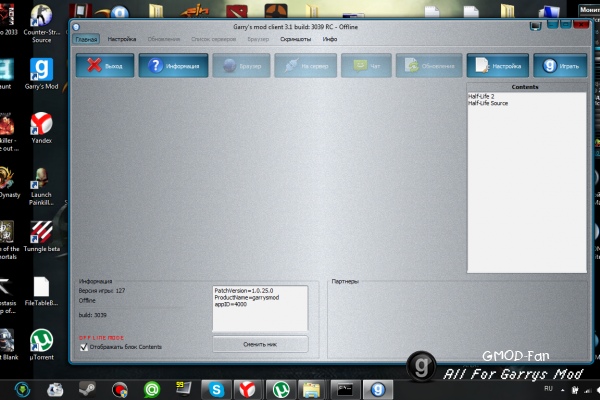Open Skype from the taskbar

(216, 390)
